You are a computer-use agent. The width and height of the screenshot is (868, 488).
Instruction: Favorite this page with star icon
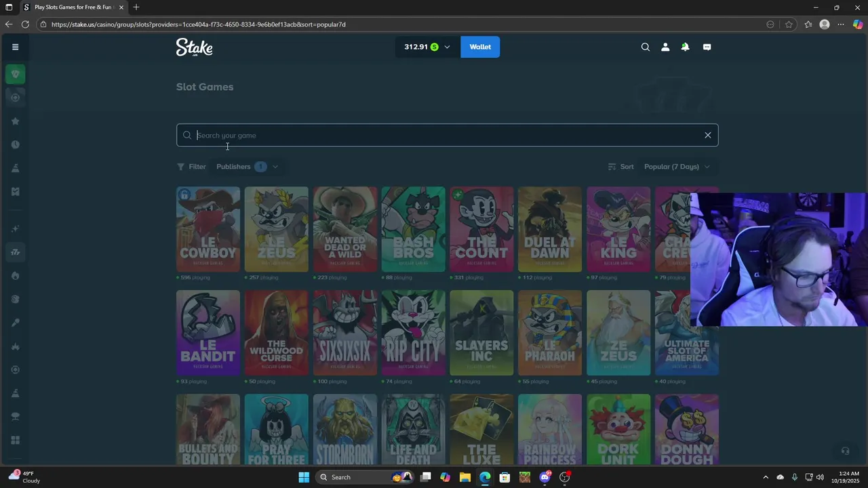789,24
